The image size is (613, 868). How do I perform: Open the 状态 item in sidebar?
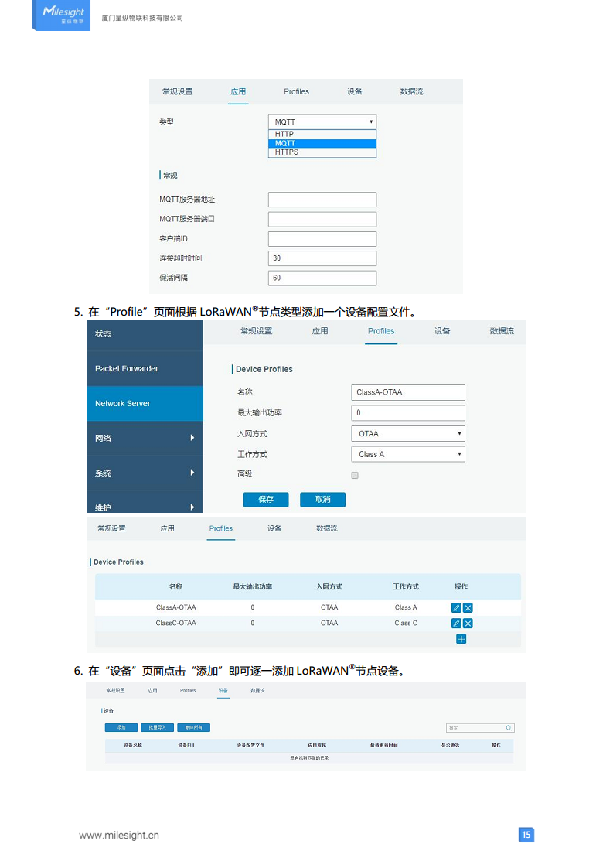tap(145, 333)
